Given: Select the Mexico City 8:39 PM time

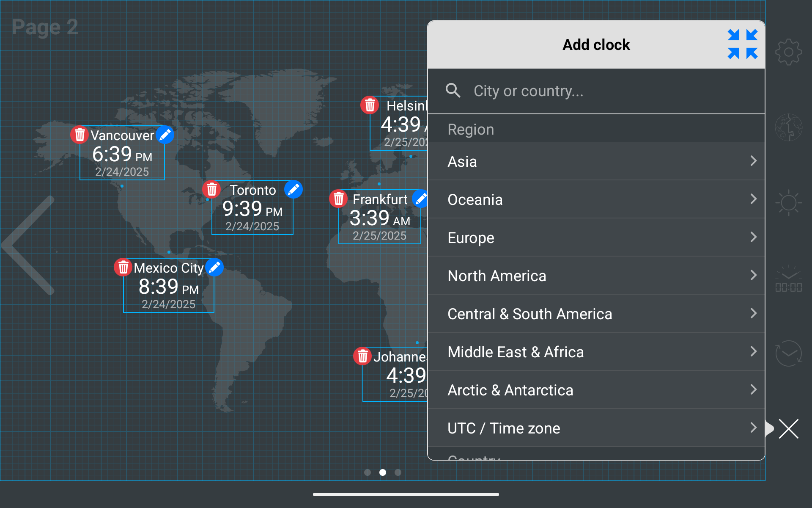Looking at the screenshot, I should tap(169, 287).
